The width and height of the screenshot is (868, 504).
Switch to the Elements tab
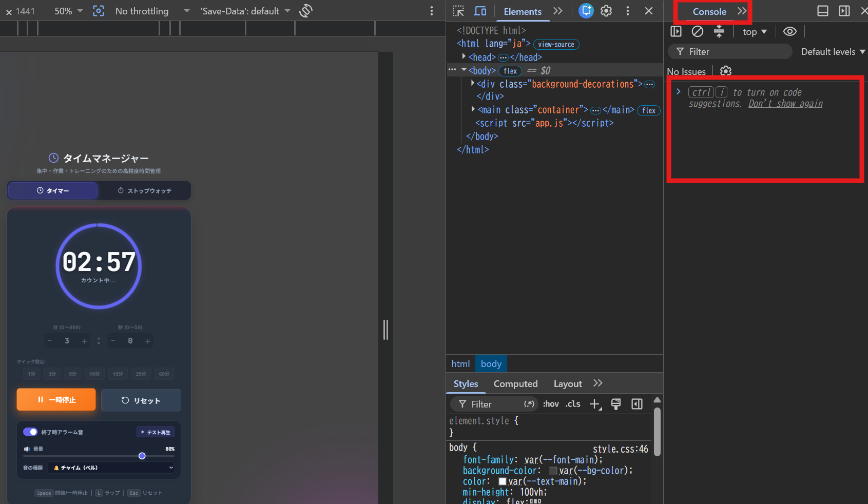[523, 11]
